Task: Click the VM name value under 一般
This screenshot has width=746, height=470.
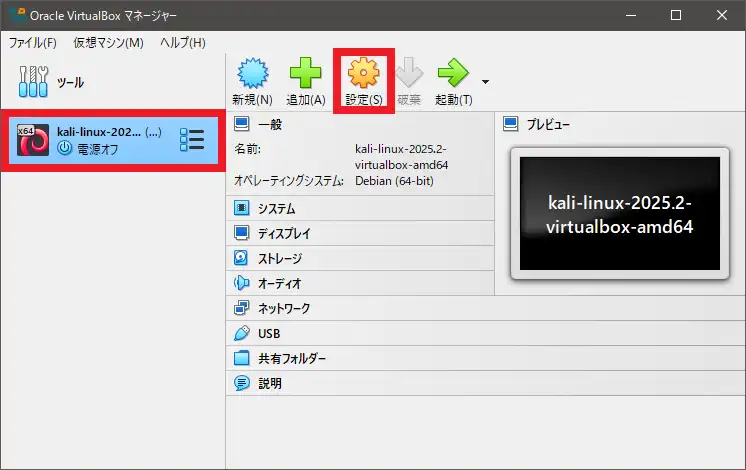Action: (401, 157)
